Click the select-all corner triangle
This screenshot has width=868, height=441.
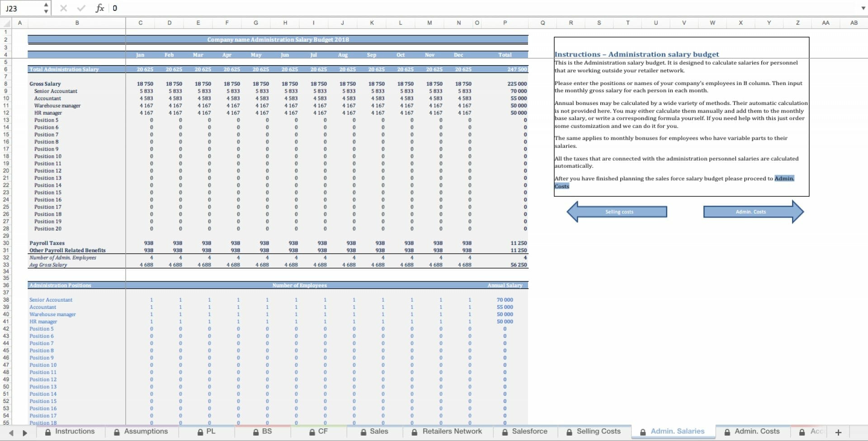coord(6,23)
